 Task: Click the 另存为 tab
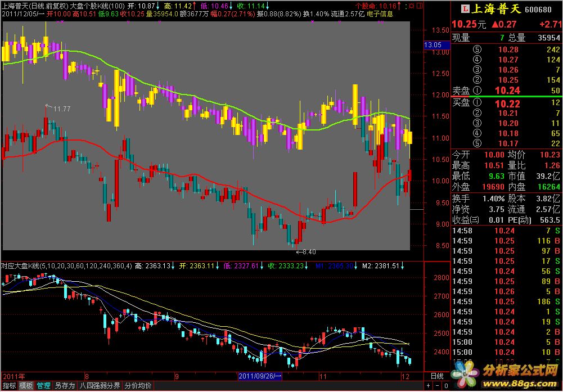pyautogui.click(x=65, y=386)
